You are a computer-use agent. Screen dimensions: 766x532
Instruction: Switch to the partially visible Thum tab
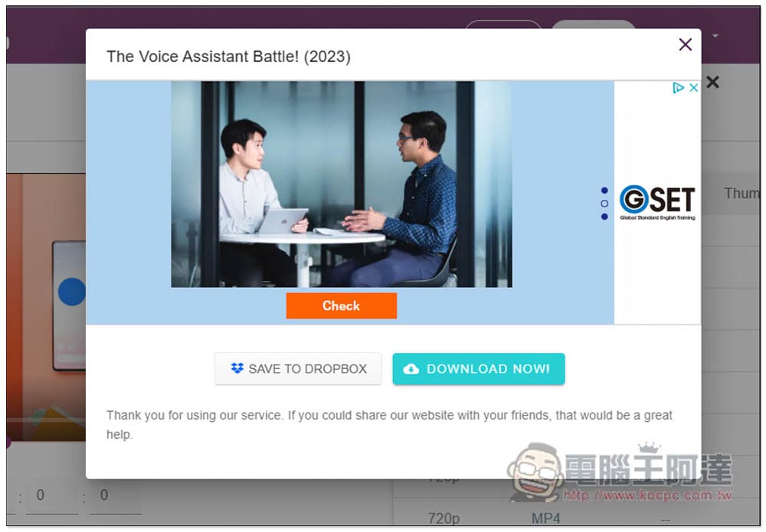coord(741,193)
